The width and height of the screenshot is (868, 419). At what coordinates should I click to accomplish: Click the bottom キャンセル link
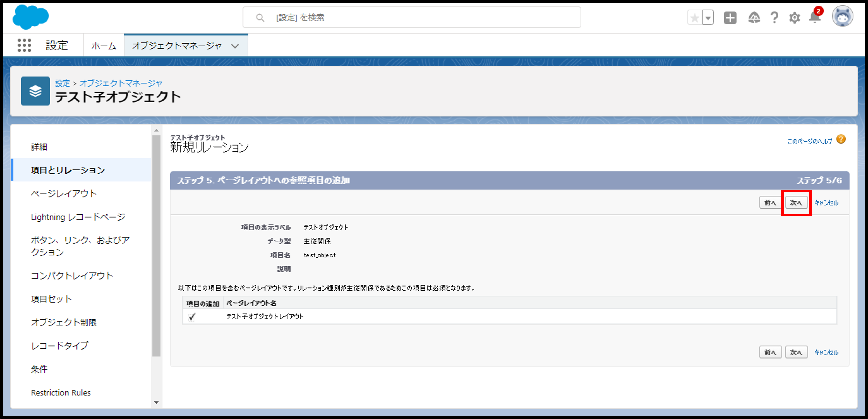point(826,352)
